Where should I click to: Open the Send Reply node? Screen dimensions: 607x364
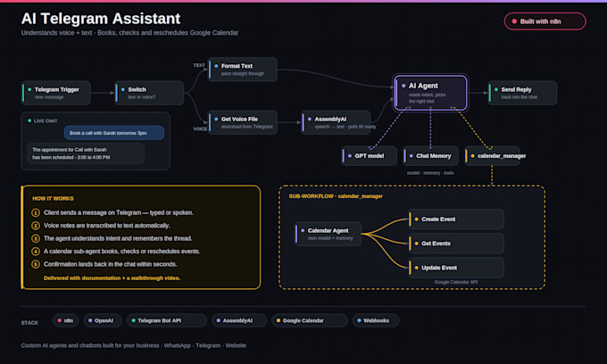(x=522, y=93)
